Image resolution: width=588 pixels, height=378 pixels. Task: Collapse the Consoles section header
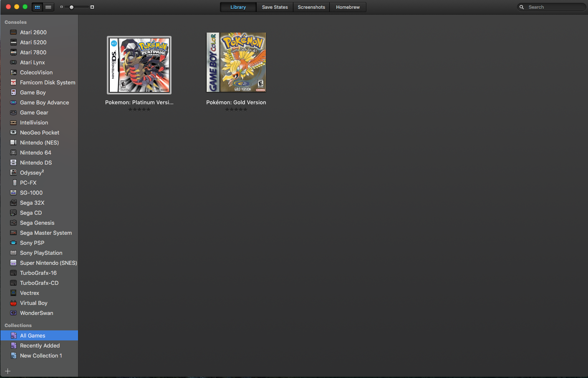[15, 22]
